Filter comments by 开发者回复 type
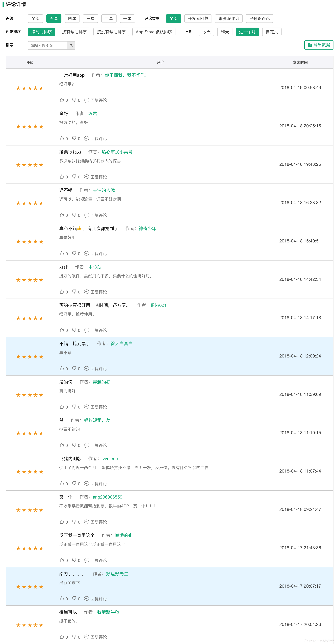This screenshot has height=644, width=336. click(x=198, y=19)
